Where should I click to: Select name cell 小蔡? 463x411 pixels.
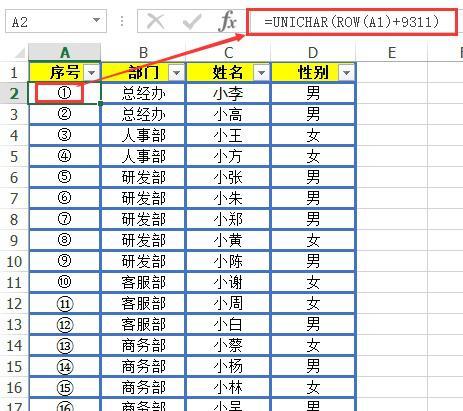(228, 345)
